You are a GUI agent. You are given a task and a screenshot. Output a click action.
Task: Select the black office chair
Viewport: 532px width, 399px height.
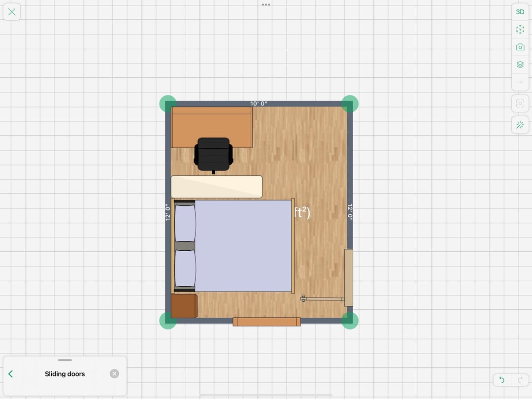[213, 154]
